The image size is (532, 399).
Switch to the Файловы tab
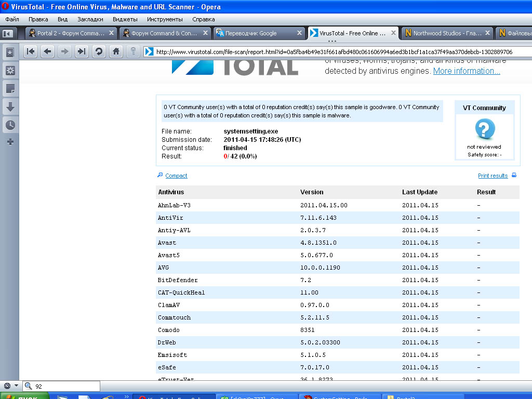514,33
